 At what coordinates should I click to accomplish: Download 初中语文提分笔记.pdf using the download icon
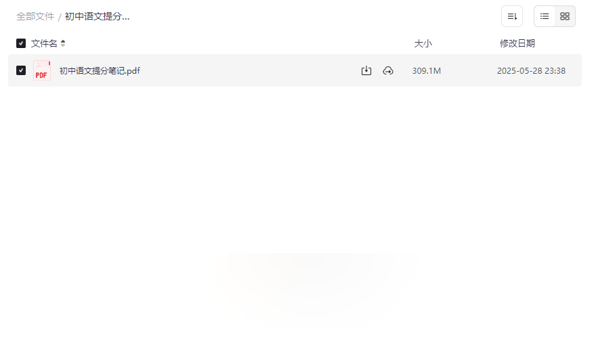click(366, 70)
